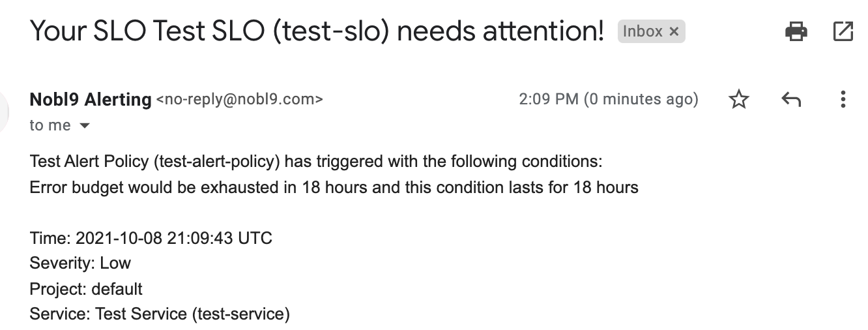Click the Error budget exhausted line
868x330 pixels.
tap(334, 188)
